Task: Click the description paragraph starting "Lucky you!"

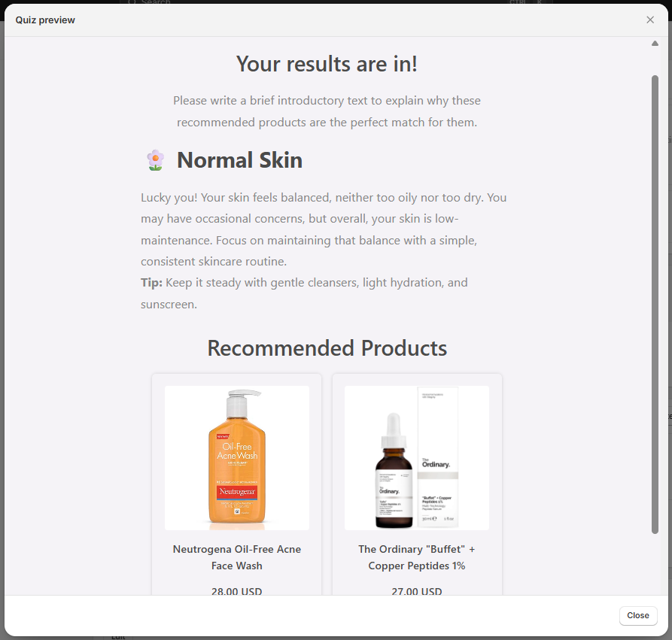Action: (x=324, y=229)
